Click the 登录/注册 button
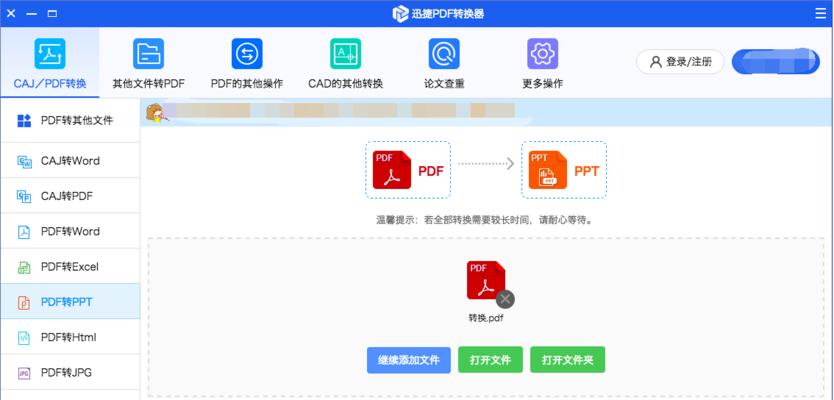Viewport: 834px width, 400px height. pos(680,62)
